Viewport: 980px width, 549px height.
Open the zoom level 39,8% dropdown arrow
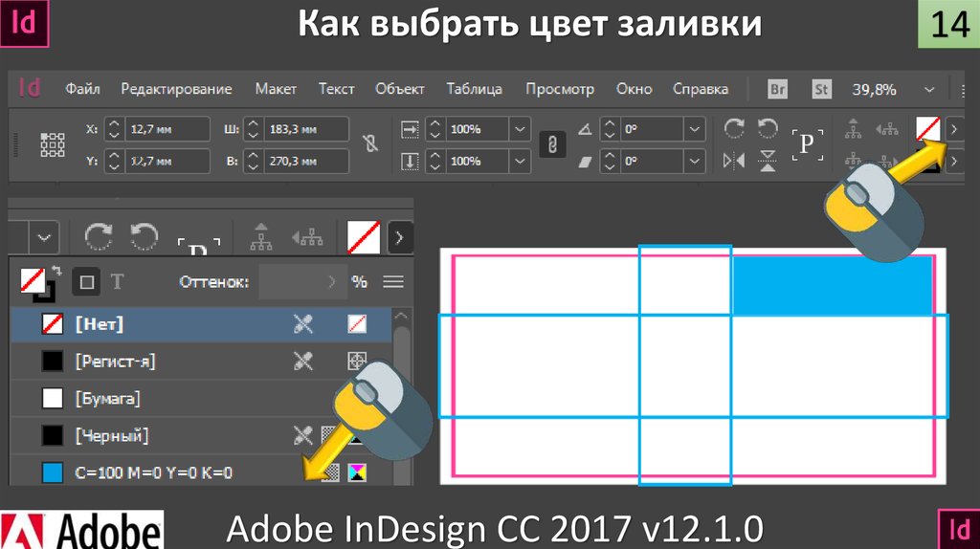929,90
